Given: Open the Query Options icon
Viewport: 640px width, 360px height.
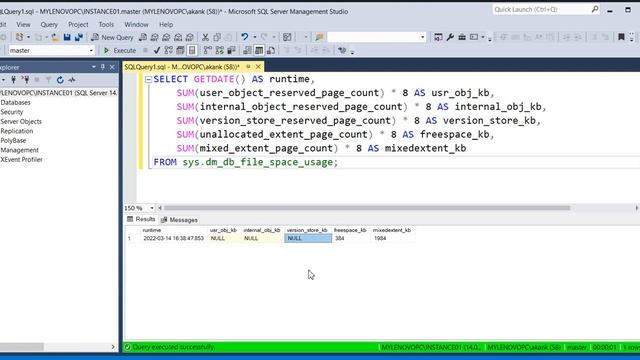Looking at the screenshot, I should pyautogui.click(x=180, y=50).
